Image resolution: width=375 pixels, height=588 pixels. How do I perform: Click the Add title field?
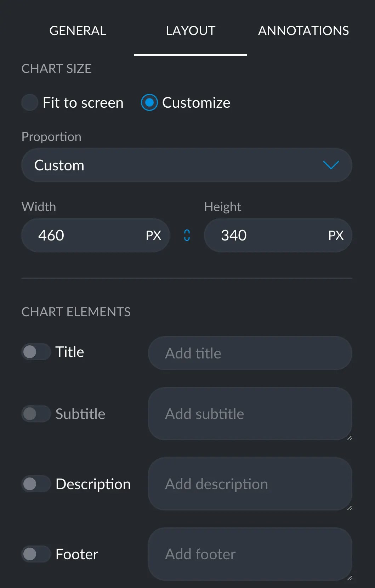(250, 353)
